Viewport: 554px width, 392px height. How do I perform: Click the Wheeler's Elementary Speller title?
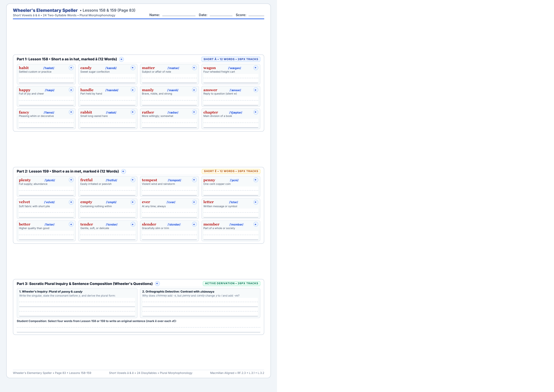(x=45, y=10)
